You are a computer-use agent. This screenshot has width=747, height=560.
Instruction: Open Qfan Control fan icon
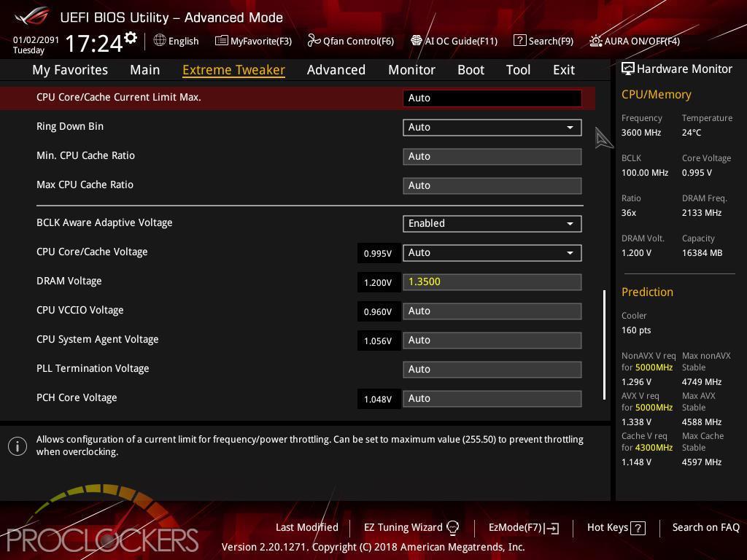(x=314, y=41)
